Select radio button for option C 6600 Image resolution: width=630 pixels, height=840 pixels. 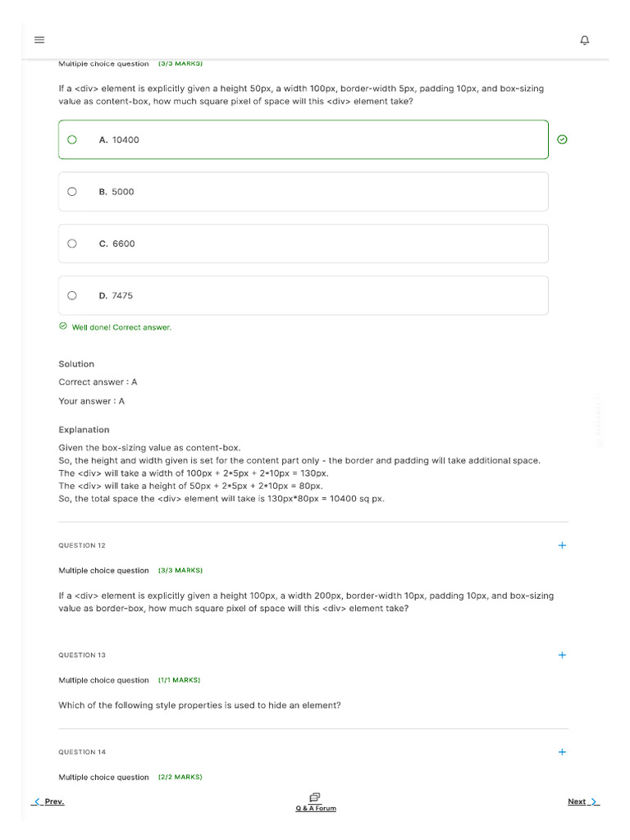click(x=72, y=244)
